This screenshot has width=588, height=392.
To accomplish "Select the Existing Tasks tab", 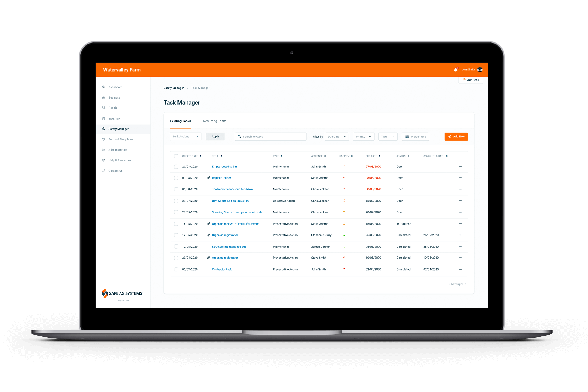I will (x=180, y=121).
